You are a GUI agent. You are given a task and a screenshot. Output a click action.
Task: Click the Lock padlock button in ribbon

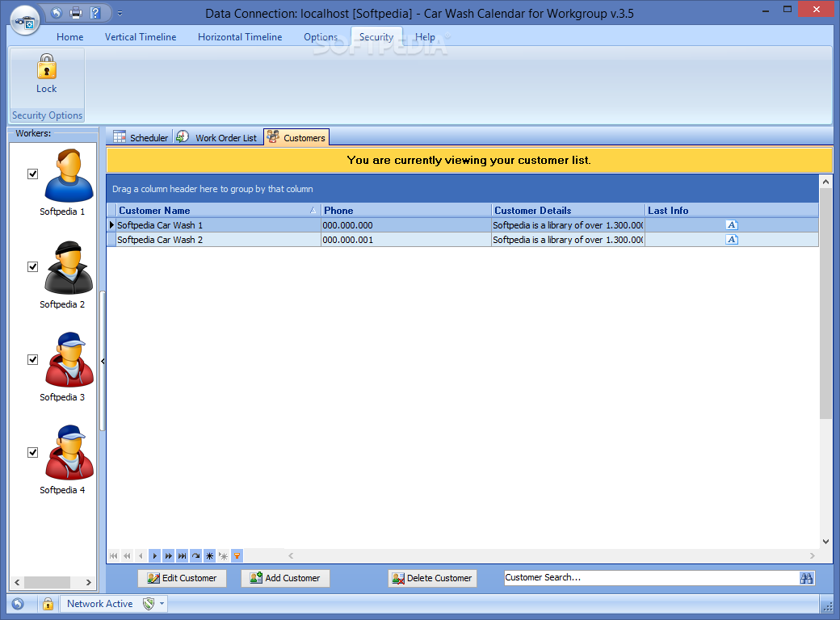[47, 74]
